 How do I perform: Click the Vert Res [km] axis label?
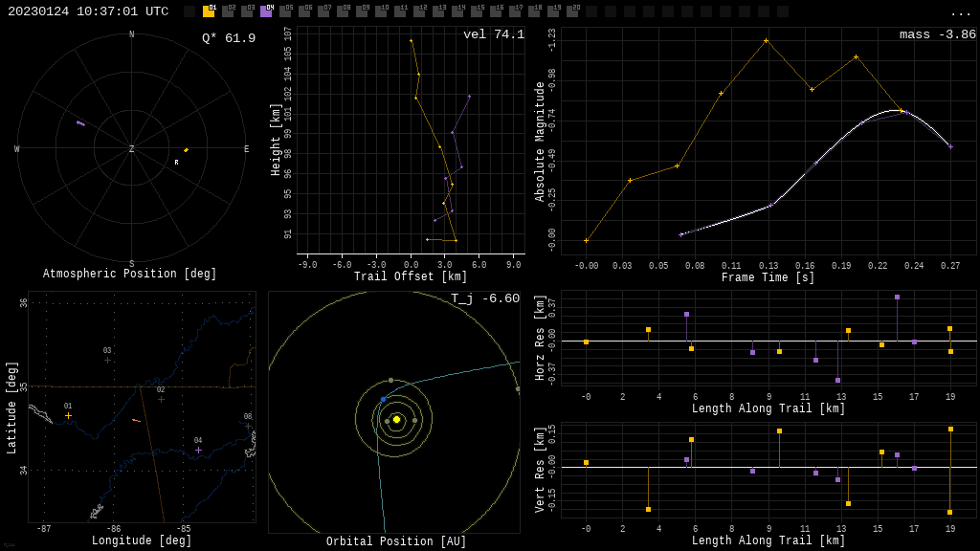(x=540, y=470)
